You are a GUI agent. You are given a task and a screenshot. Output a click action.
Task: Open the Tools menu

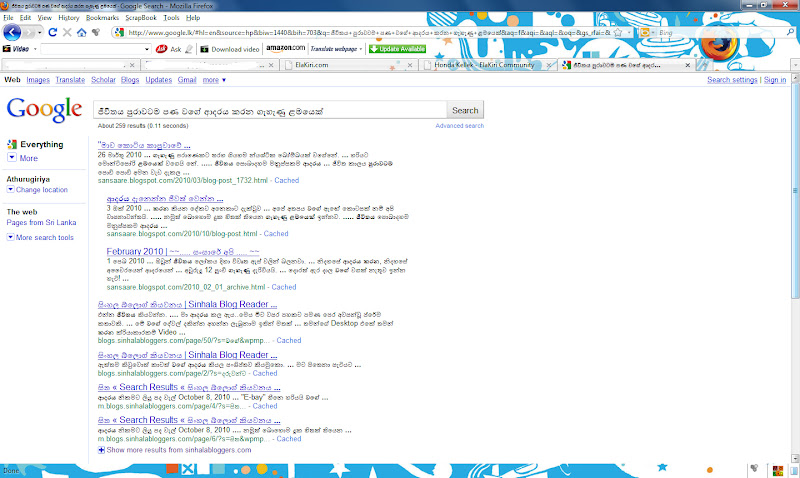point(171,17)
